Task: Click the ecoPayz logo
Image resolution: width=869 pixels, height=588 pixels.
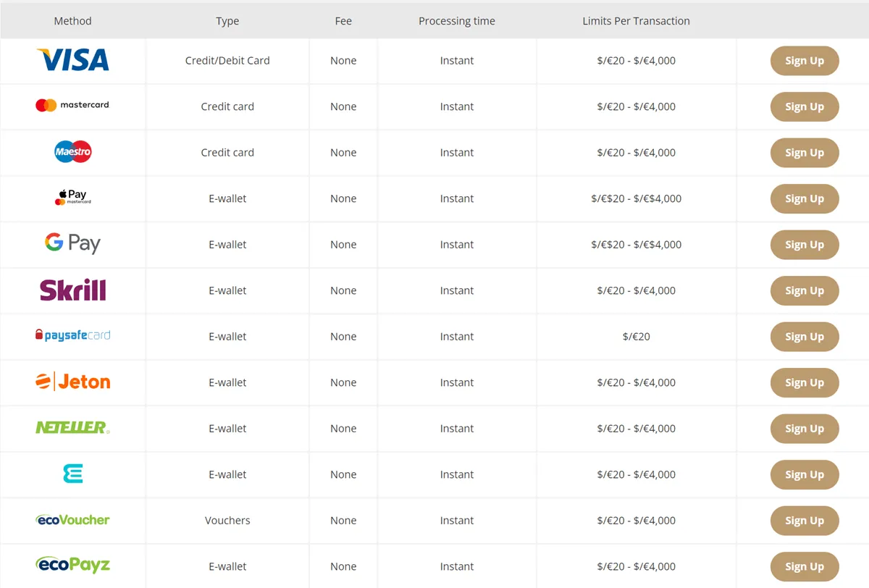Action: (x=72, y=566)
